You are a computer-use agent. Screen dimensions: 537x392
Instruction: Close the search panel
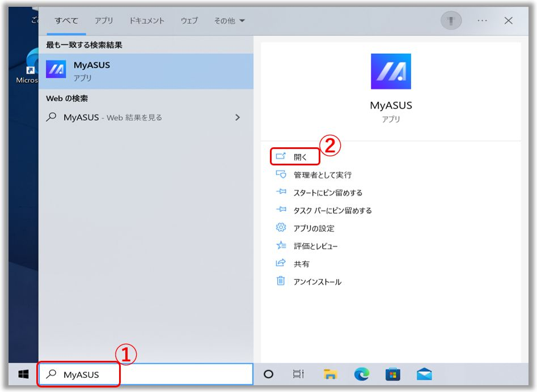pos(509,21)
